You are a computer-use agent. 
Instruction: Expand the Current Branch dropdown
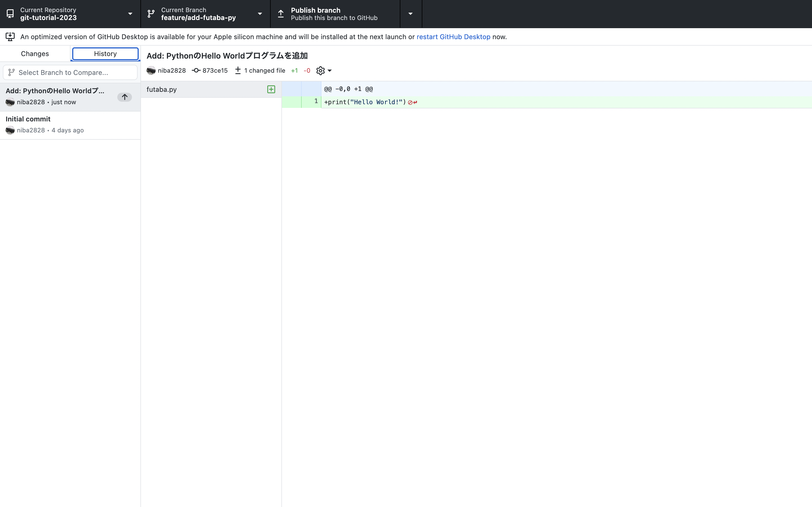coord(260,14)
